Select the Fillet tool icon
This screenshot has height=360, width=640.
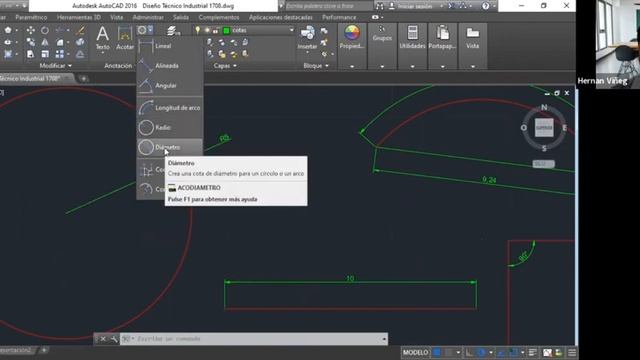(60, 42)
